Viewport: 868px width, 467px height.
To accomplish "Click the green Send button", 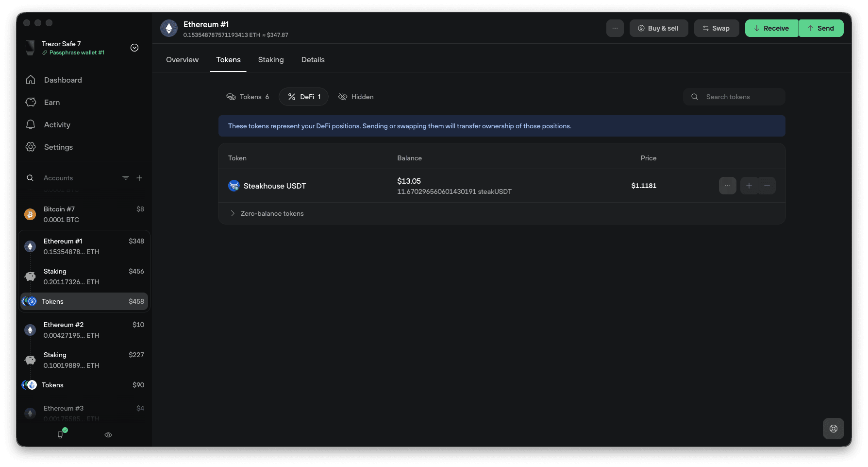I will tap(821, 28).
